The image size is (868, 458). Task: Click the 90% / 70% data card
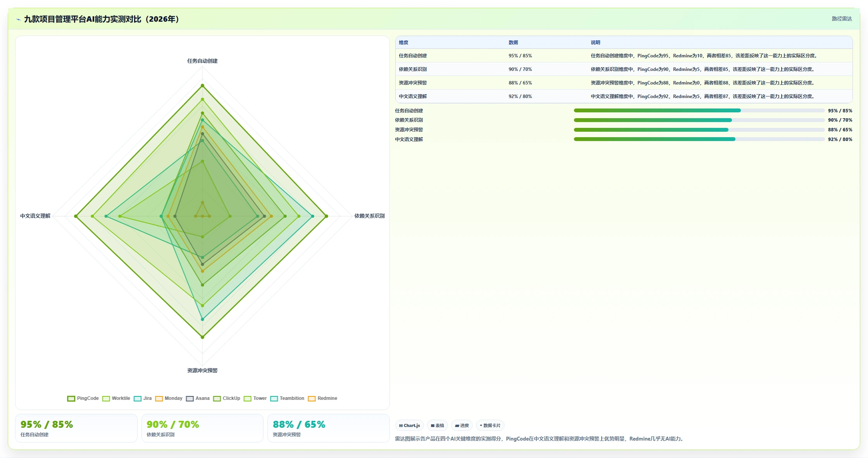(202, 428)
